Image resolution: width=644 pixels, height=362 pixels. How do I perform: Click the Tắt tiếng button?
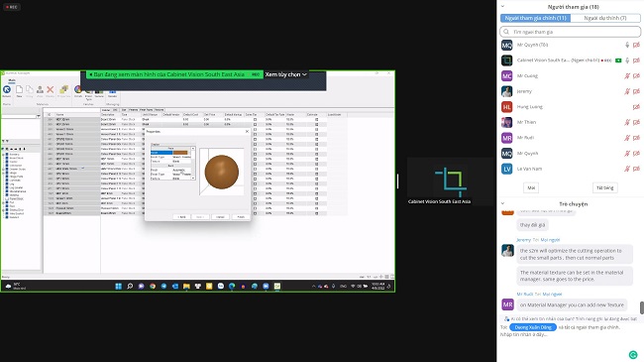(x=604, y=188)
